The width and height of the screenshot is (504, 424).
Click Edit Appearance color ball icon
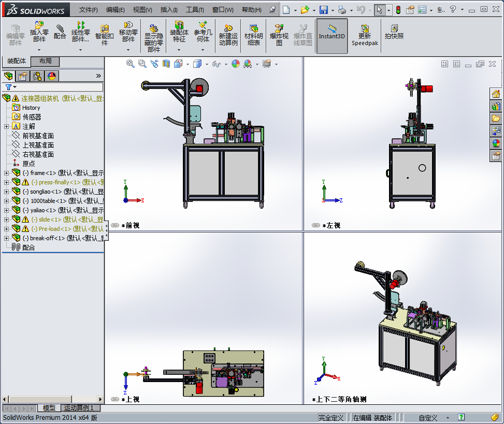(236, 64)
